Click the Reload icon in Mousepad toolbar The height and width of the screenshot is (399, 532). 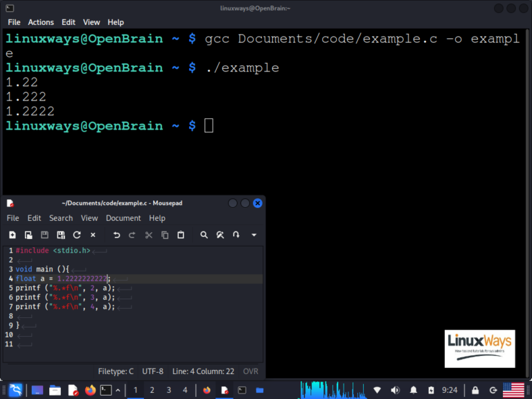point(77,235)
